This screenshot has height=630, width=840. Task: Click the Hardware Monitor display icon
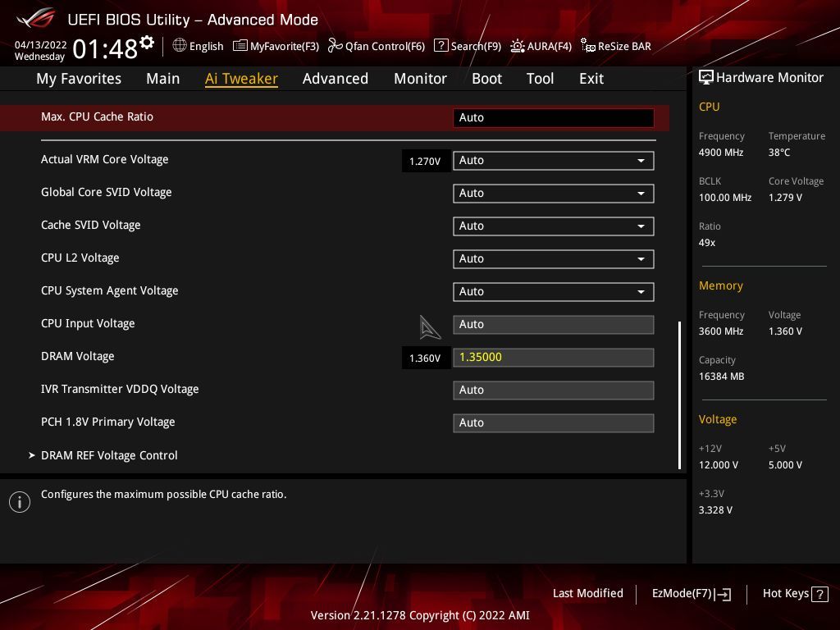coord(706,77)
